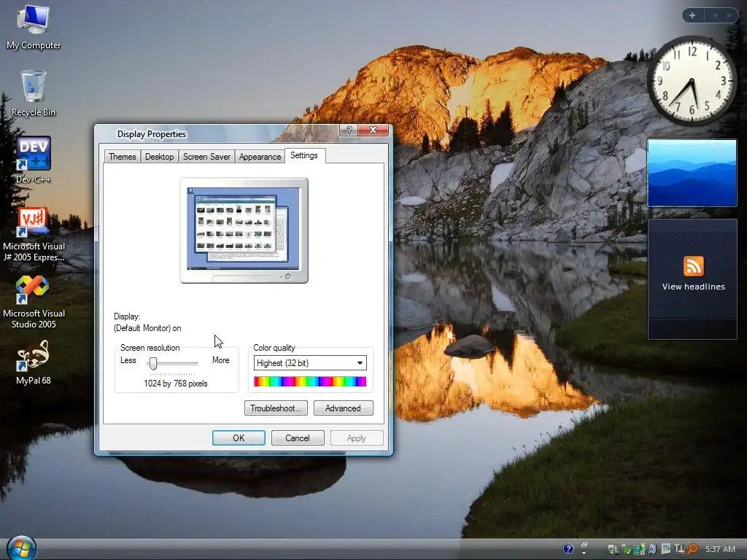This screenshot has height=560, width=747.
Task: Click the orange RSS feed icon
Action: tap(693, 265)
